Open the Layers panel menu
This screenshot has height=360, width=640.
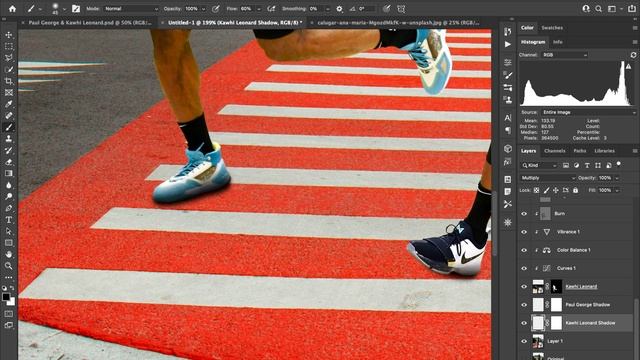coord(635,151)
